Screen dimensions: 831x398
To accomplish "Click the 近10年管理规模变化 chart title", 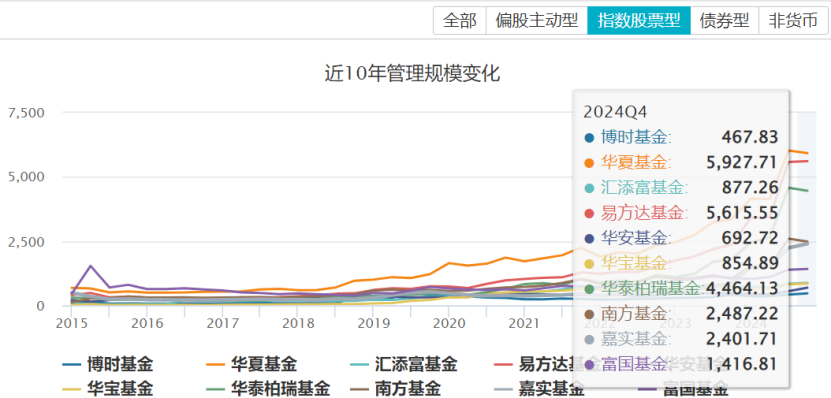I will coord(412,74).
